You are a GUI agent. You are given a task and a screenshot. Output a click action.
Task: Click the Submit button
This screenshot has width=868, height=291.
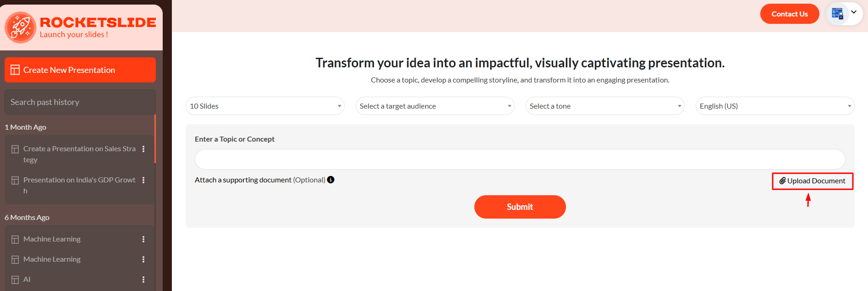(x=520, y=207)
